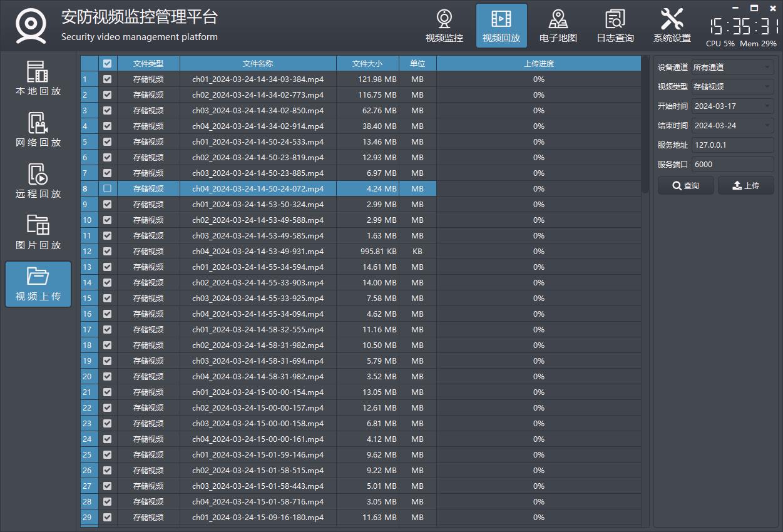Select 远程回放 in sidebar
This screenshot has width=783, height=532.
(x=38, y=182)
